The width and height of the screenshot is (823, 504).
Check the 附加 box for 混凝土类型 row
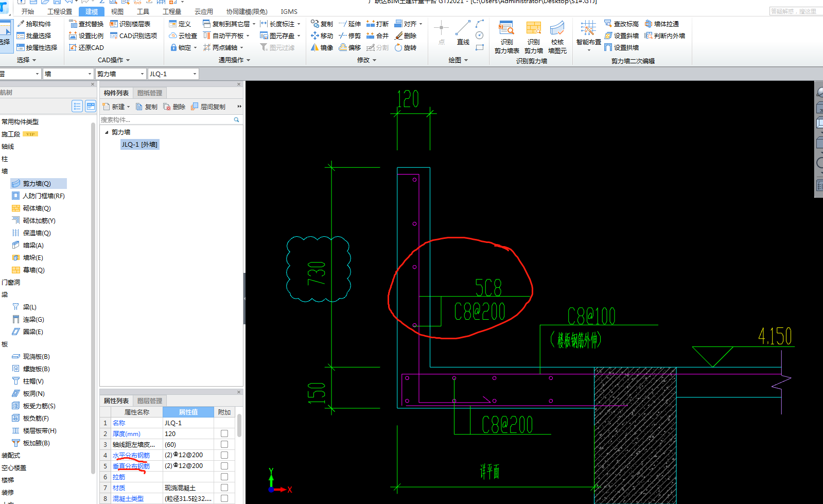224,498
